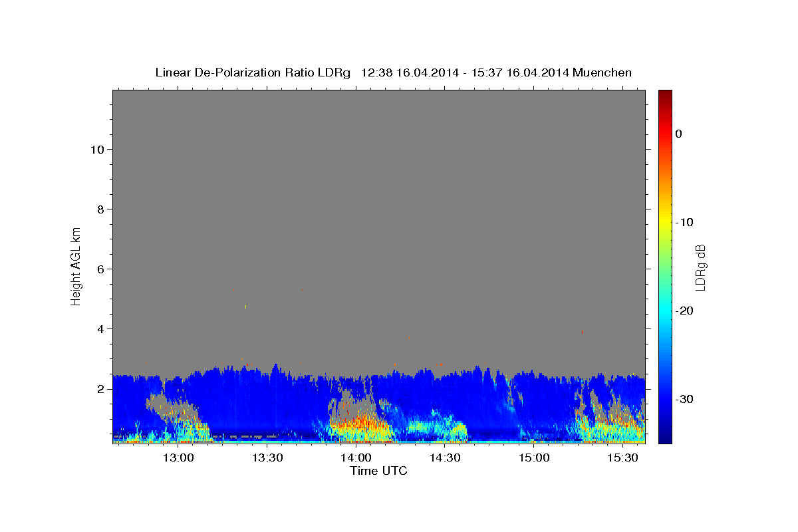Click the dark blue bottom of the colorbar
The width and height of the screenshot is (798, 532).
tap(665, 438)
